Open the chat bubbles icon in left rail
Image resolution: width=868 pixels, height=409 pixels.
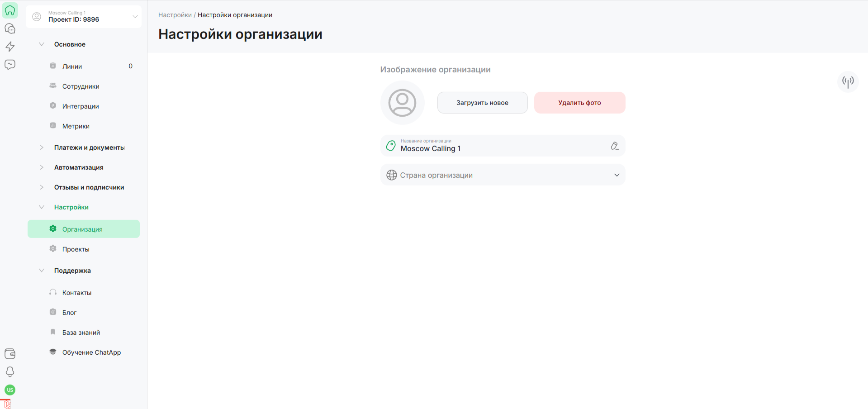(10, 29)
